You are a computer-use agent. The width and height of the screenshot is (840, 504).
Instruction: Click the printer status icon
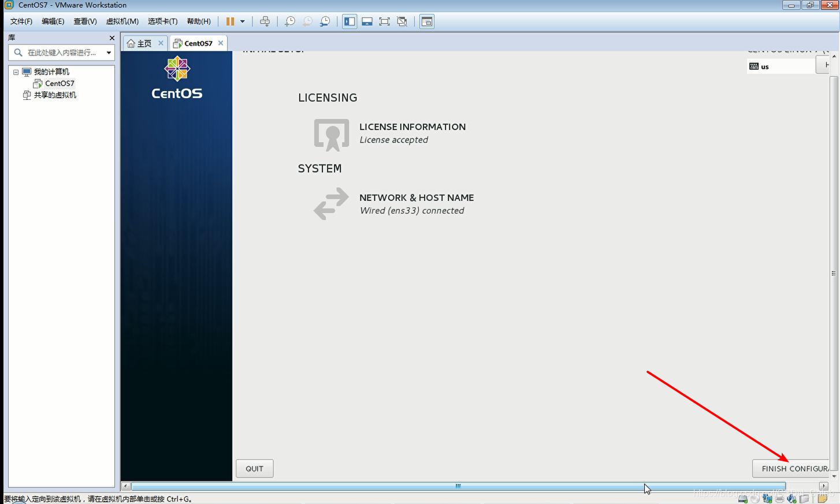point(779,498)
